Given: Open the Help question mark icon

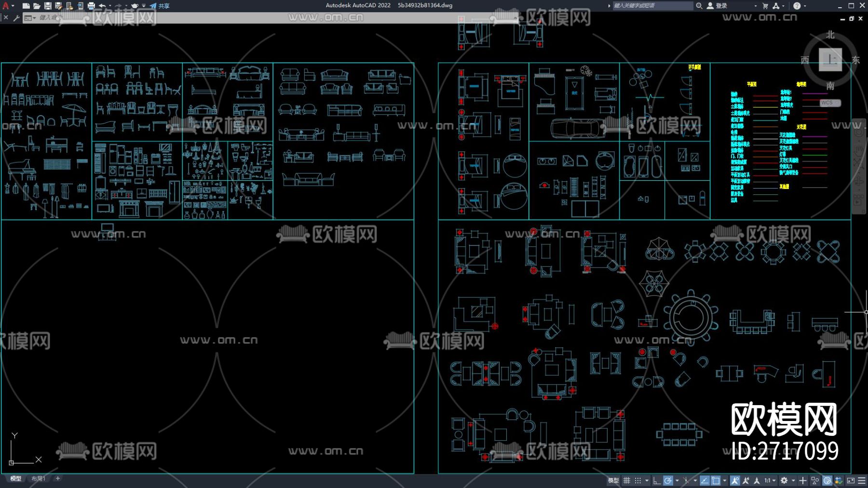Looking at the screenshot, I should point(797,6).
